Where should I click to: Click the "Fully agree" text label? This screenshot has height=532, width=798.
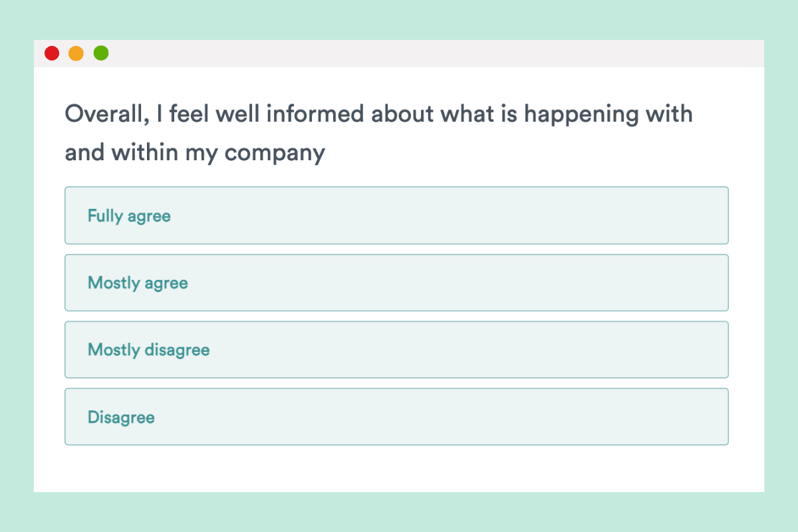click(x=129, y=216)
